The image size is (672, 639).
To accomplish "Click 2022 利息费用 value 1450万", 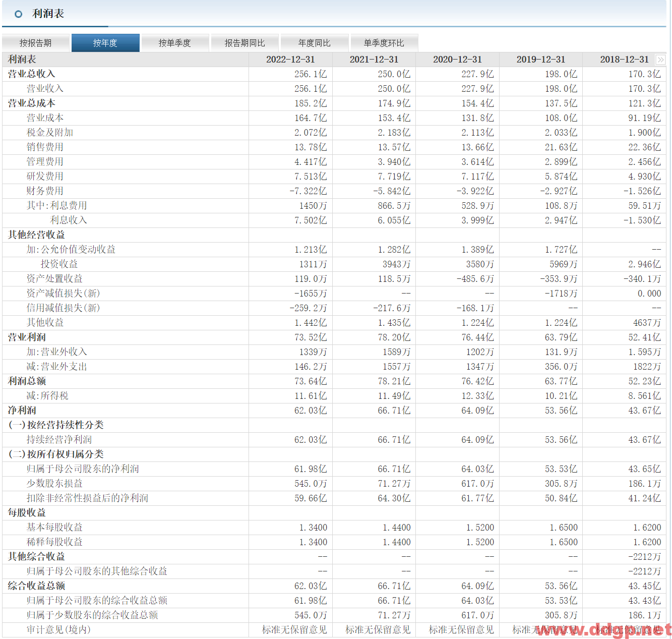I will point(313,206).
